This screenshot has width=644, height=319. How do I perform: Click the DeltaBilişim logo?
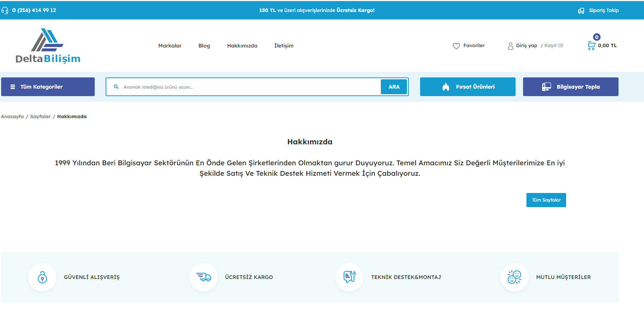pos(48,46)
